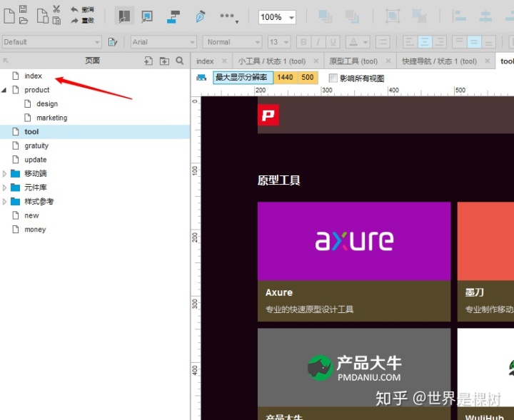Collapse the product page node
Screen dimensions: 514x420
(4, 90)
